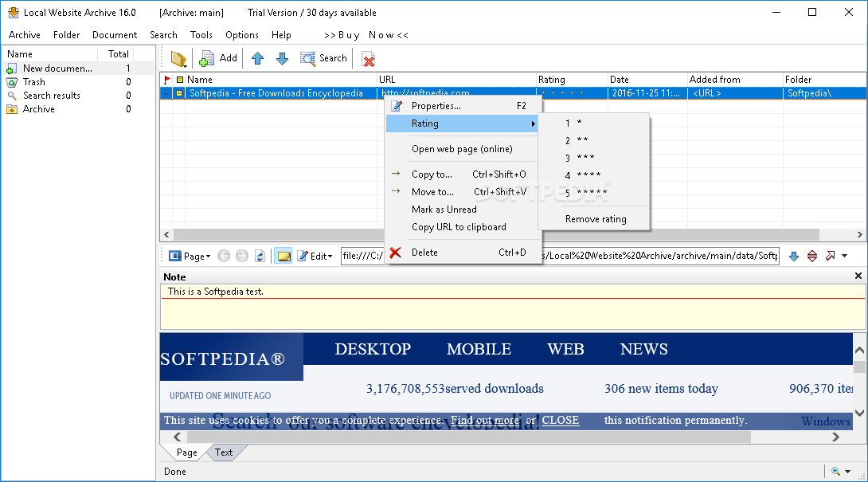Switch to the Text tab
The image size is (868, 482).
[x=224, y=453]
